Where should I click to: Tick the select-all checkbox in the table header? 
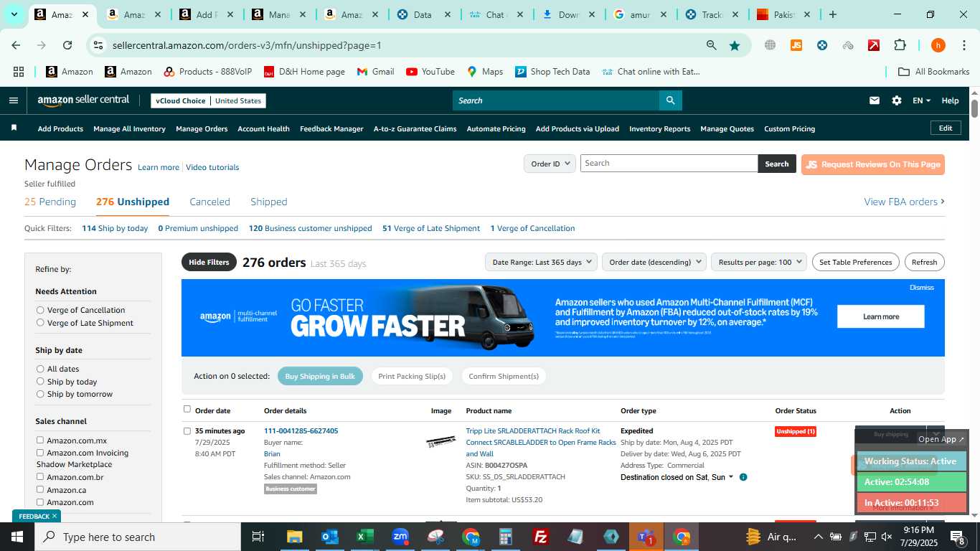187,409
